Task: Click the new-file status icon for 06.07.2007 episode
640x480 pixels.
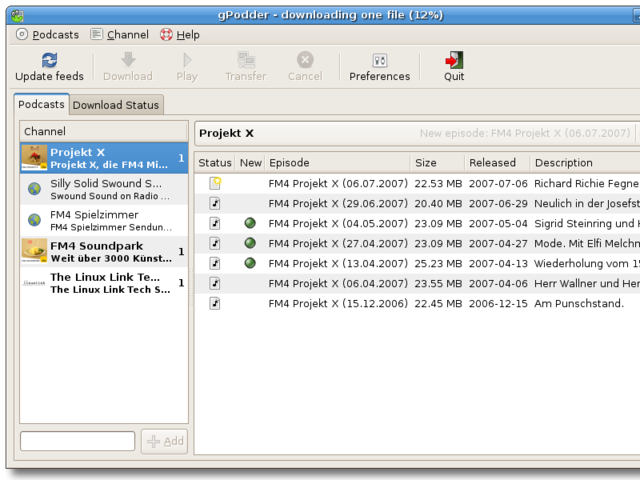Action: [x=215, y=183]
